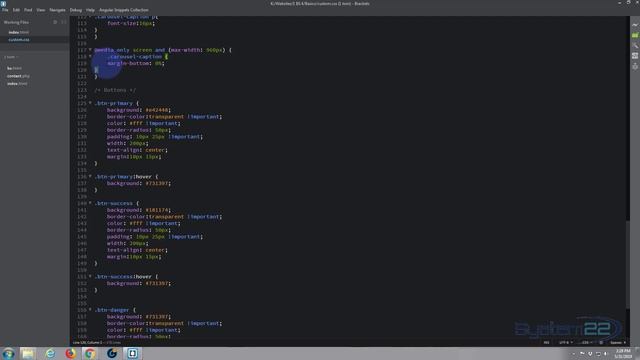Open the File menu
Viewport: 640px width, 360px height.
(5, 10)
